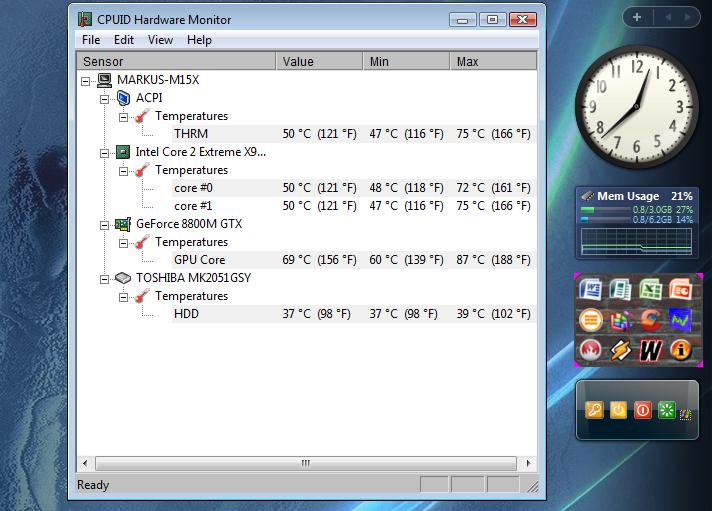Click the Sensor column header

[x=176, y=61]
